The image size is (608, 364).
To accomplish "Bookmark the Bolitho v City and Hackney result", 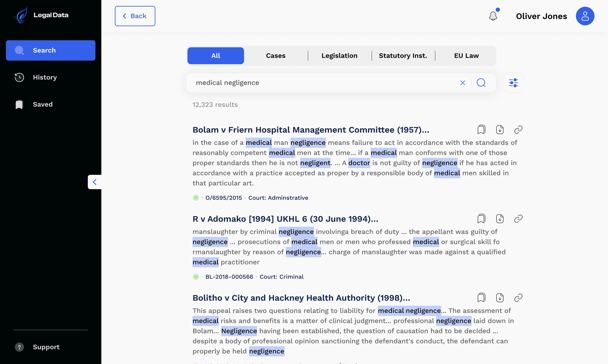I will coord(481,297).
